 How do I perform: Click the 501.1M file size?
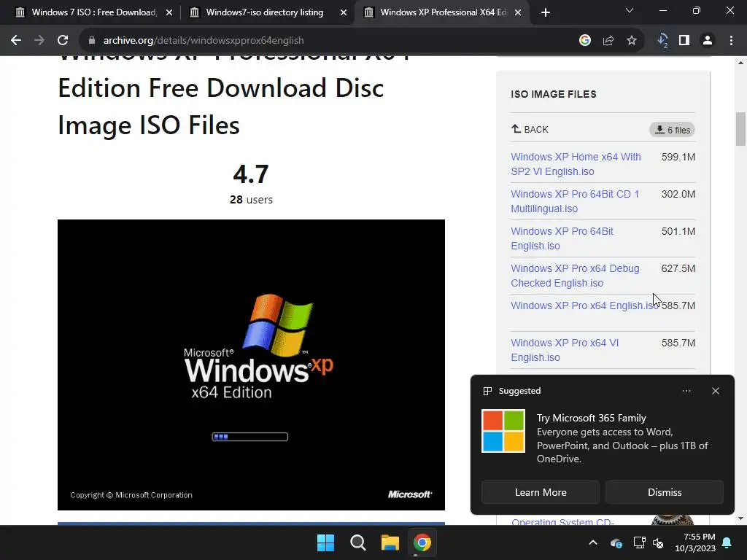point(678,231)
